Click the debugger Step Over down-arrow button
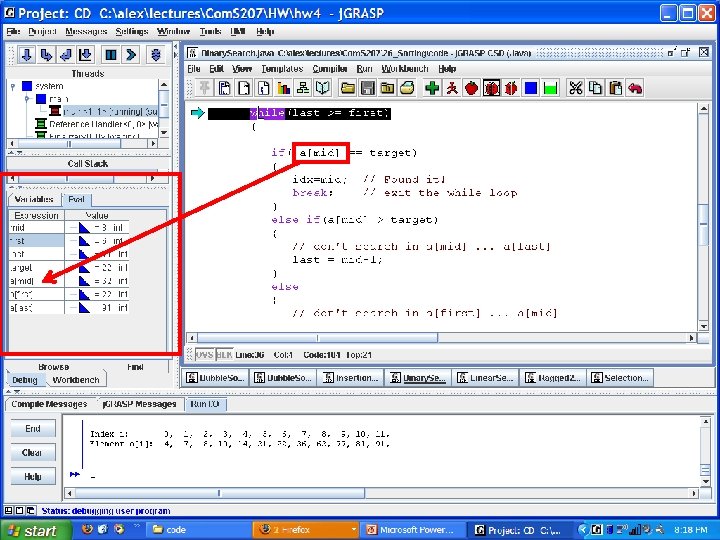 (27, 55)
